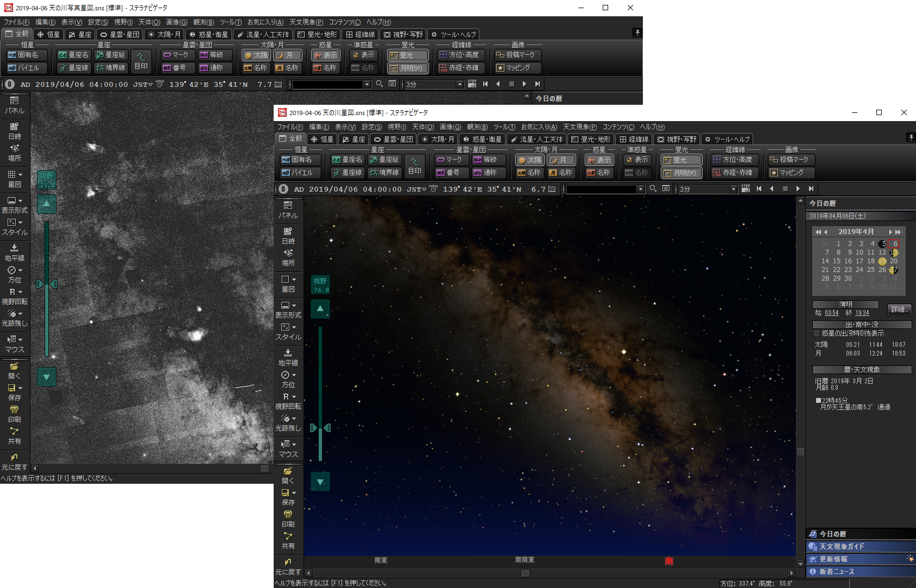The width and height of the screenshot is (916, 588).
Task: Click the field-of-view slider handle in the front window
Action: (x=320, y=428)
